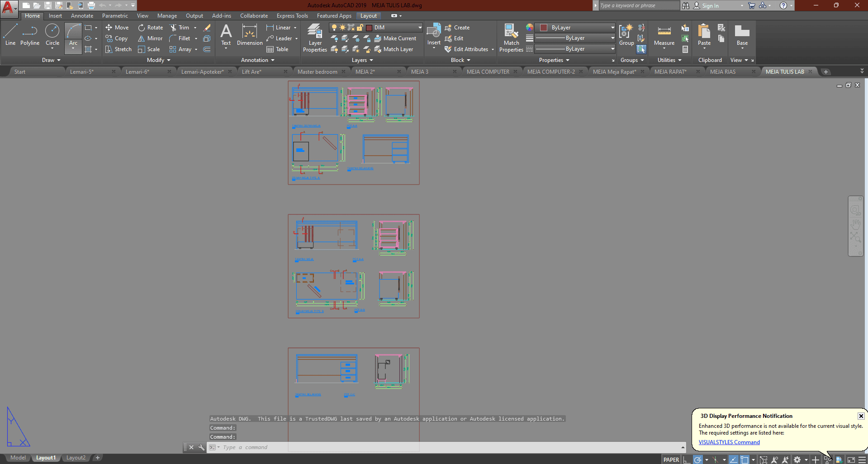This screenshot has height=464, width=868.
Task: Expand the Draw panel
Action: coord(51,60)
